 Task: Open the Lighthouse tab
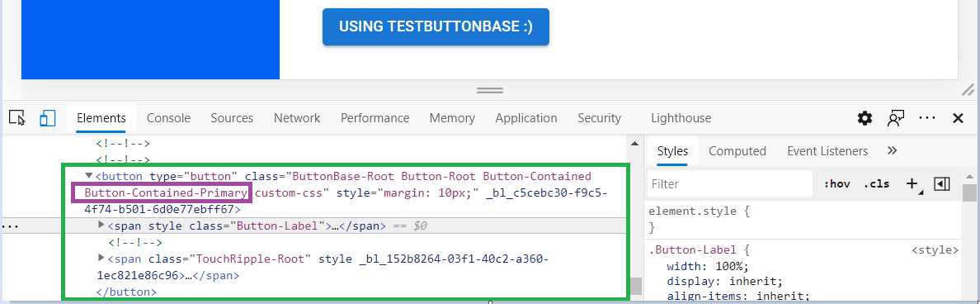click(x=681, y=118)
